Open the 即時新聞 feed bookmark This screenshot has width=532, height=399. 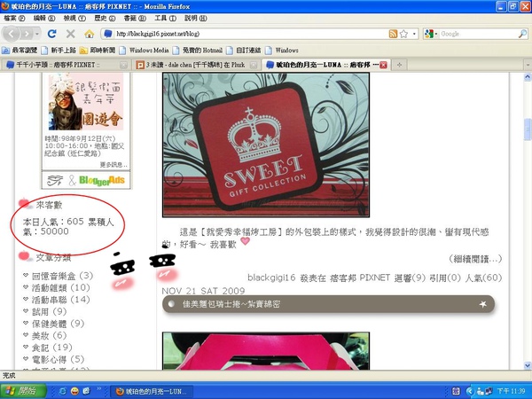tap(98, 51)
